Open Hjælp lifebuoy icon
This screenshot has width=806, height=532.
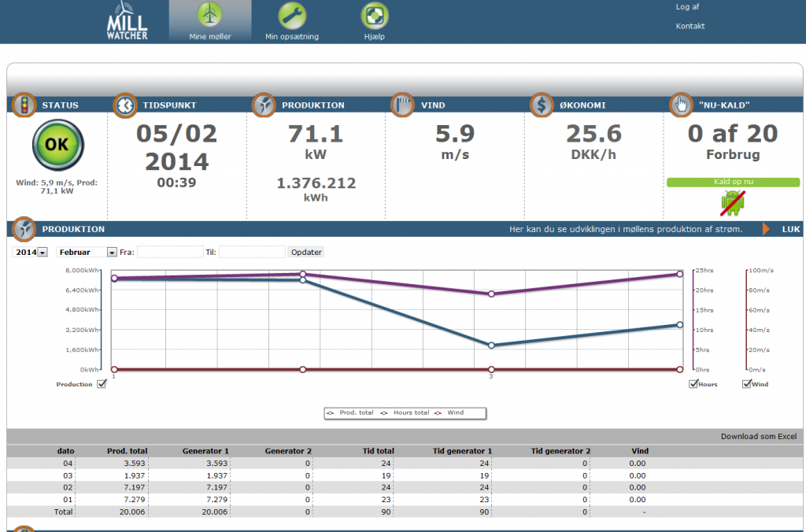(x=374, y=15)
